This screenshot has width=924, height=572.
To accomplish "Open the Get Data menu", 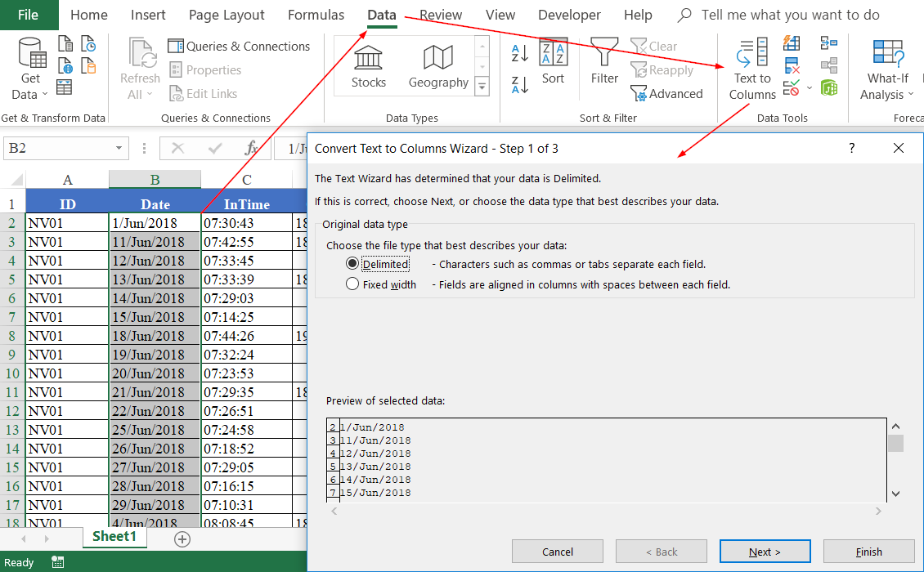I will [30, 69].
